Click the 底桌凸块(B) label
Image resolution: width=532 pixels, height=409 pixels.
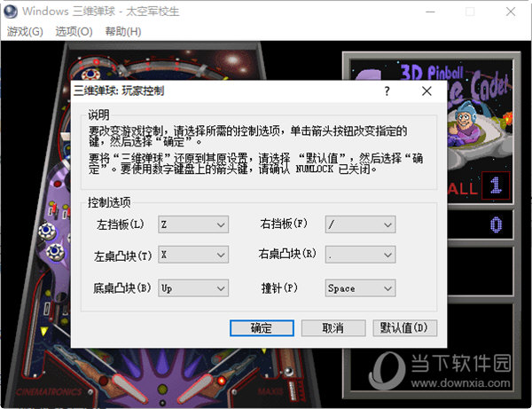pos(122,288)
